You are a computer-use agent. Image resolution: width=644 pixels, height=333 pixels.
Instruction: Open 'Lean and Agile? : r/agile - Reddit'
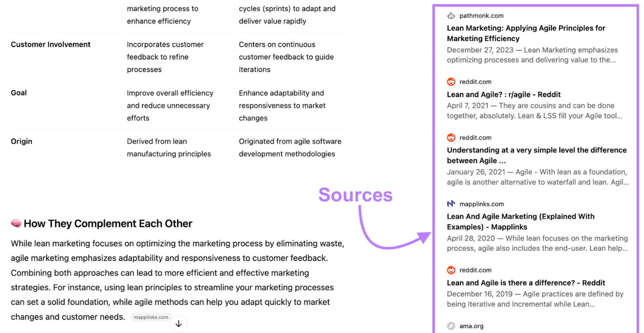click(x=503, y=95)
